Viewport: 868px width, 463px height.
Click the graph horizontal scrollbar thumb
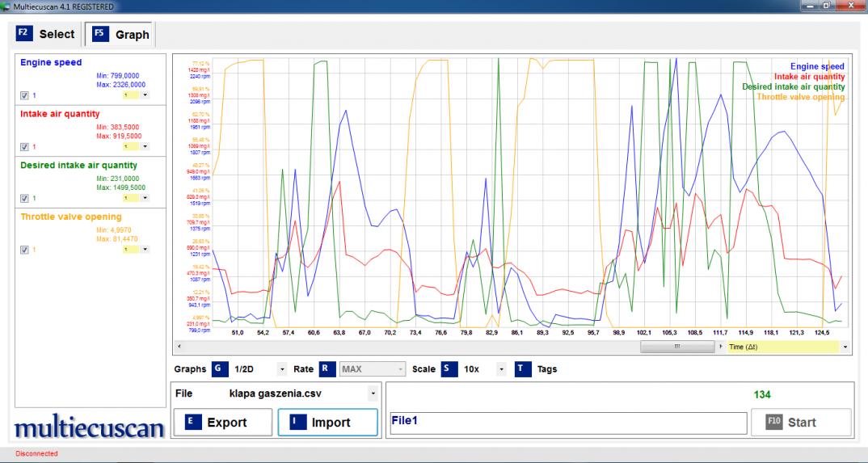(677, 347)
